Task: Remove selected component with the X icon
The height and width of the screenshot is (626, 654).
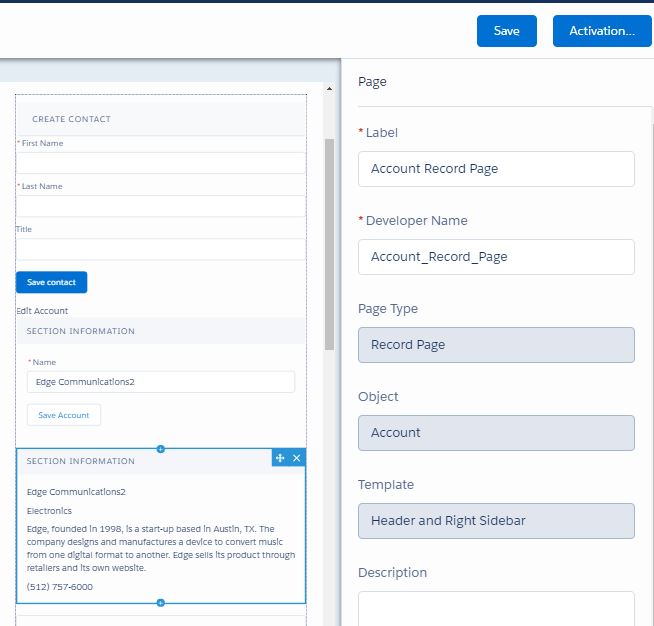Action: point(297,458)
